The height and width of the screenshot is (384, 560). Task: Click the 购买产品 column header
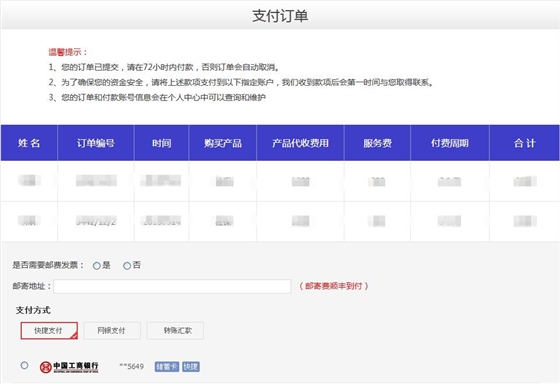(223, 143)
